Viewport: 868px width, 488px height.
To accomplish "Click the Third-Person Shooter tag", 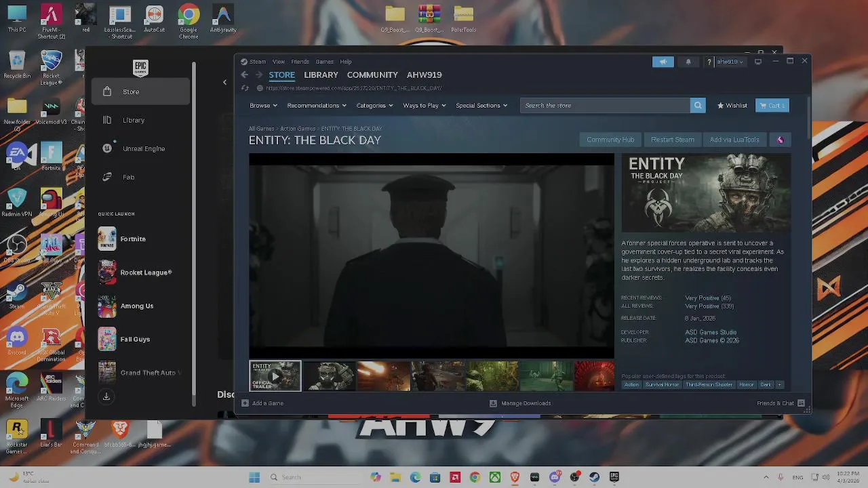I will pyautogui.click(x=709, y=385).
